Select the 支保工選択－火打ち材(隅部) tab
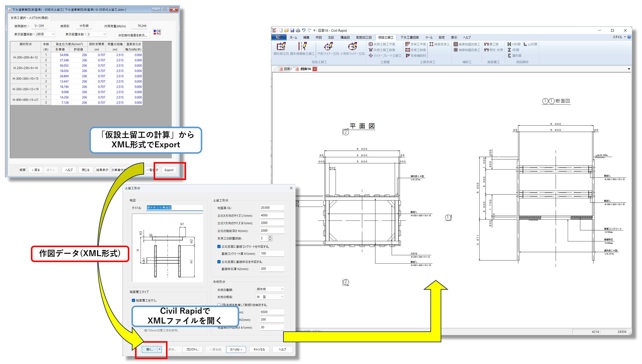The image size is (642, 364). point(29,18)
